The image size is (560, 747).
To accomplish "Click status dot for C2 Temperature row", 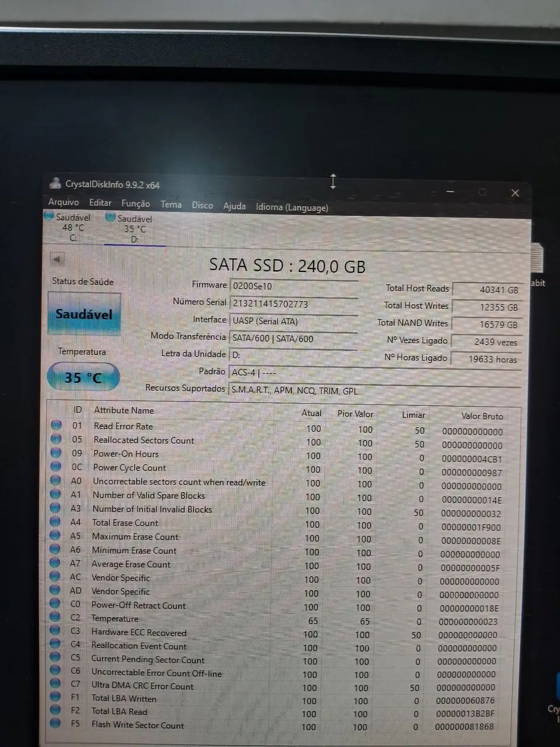I will point(55,617).
